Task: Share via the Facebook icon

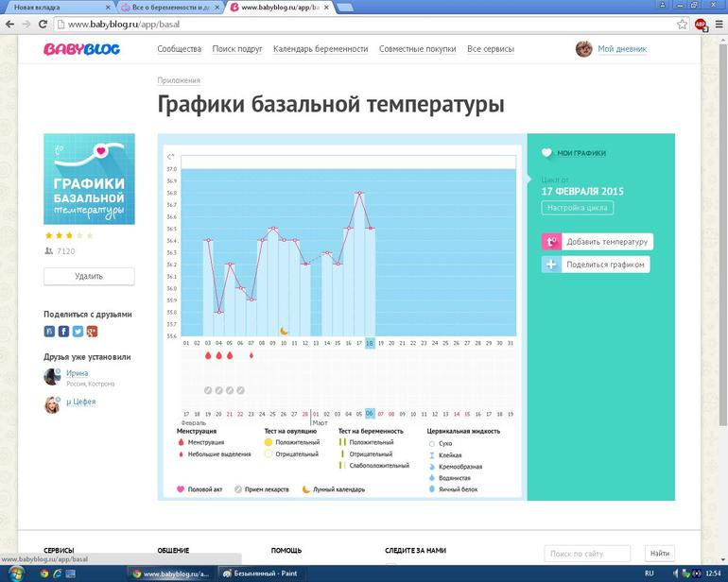Action: click(x=63, y=332)
